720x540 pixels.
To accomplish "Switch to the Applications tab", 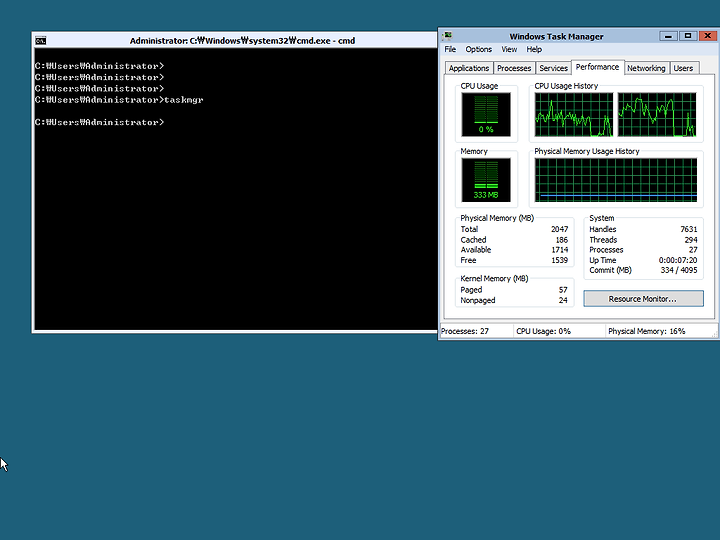I will click(x=469, y=68).
